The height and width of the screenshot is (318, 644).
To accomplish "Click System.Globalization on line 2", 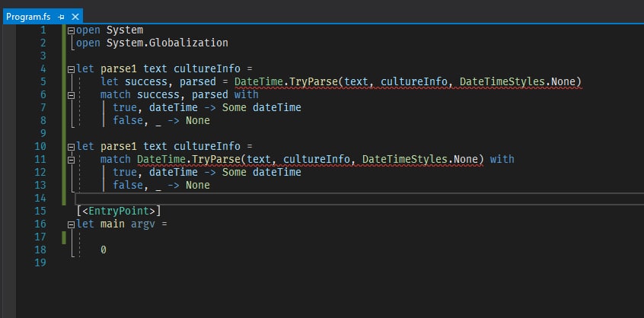I will coord(167,43).
